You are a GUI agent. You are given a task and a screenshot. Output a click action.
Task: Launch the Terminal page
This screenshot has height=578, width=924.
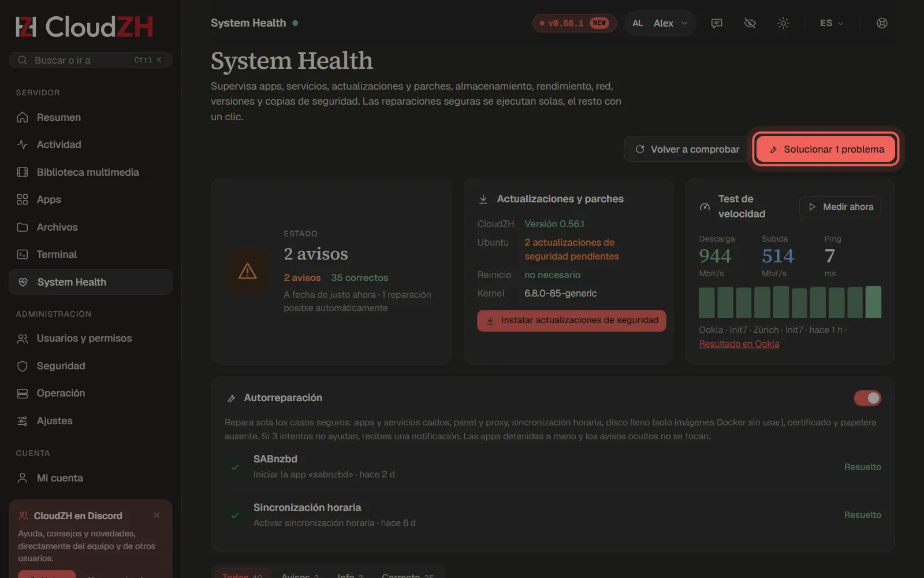(90, 254)
